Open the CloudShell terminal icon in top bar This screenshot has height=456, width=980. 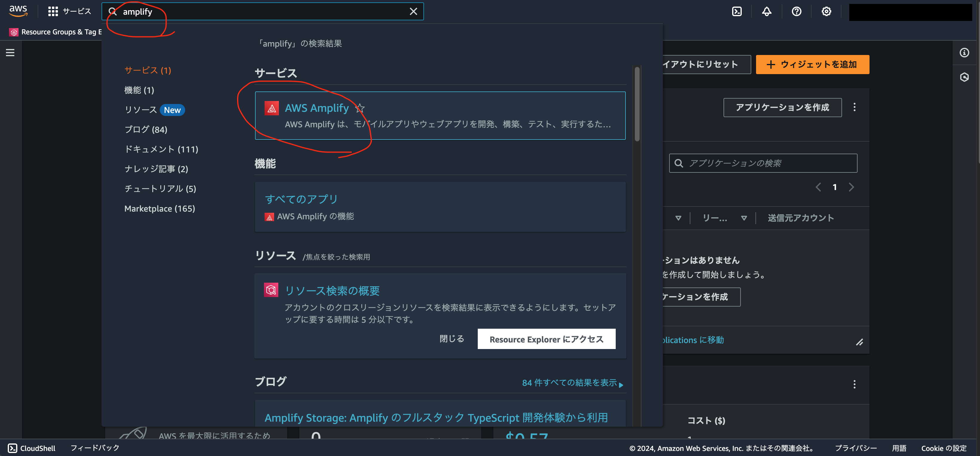point(737,11)
